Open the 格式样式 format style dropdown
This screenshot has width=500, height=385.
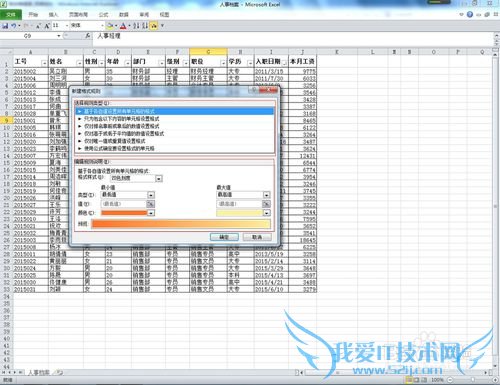[159, 179]
